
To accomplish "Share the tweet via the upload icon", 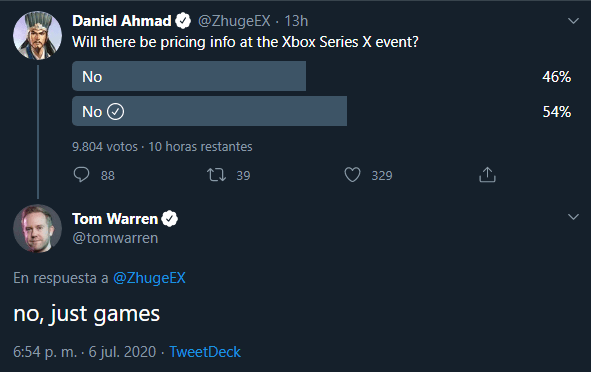I will point(487,175).
